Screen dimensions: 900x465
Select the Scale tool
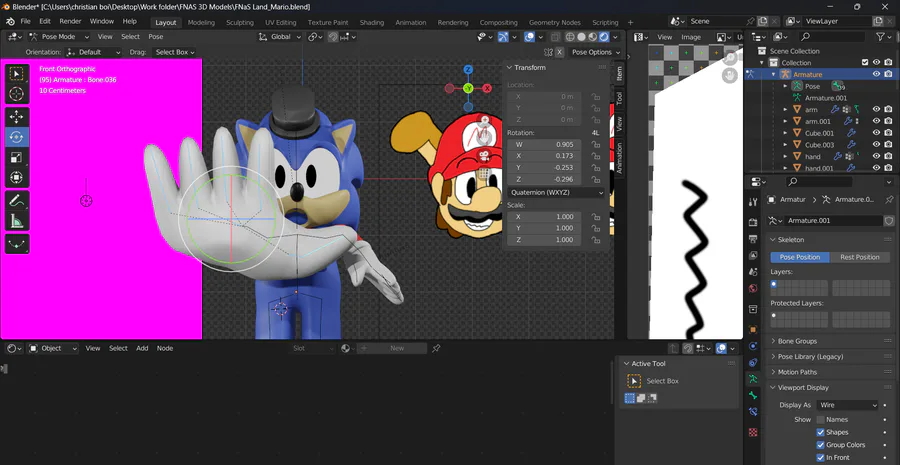click(17, 157)
